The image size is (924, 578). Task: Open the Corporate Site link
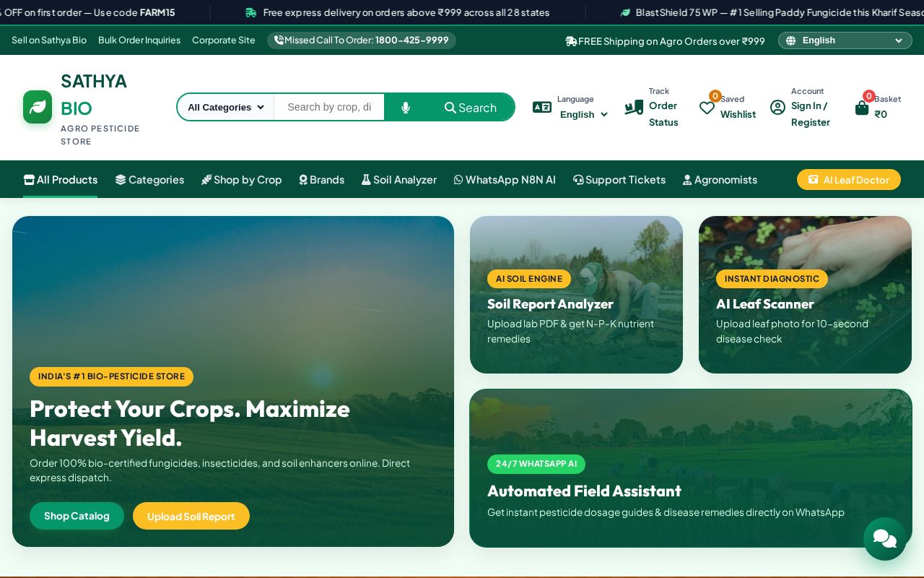coord(224,40)
